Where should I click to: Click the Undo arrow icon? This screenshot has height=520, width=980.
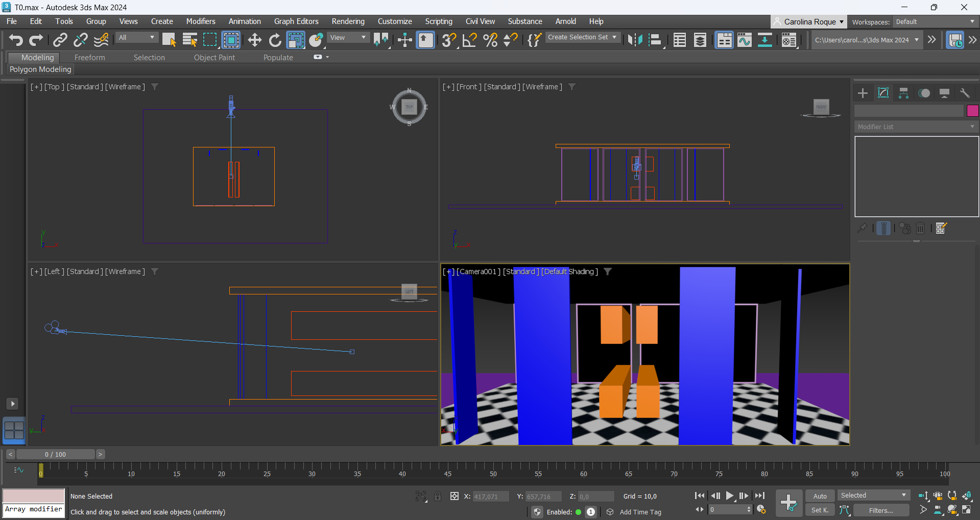[15, 40]
